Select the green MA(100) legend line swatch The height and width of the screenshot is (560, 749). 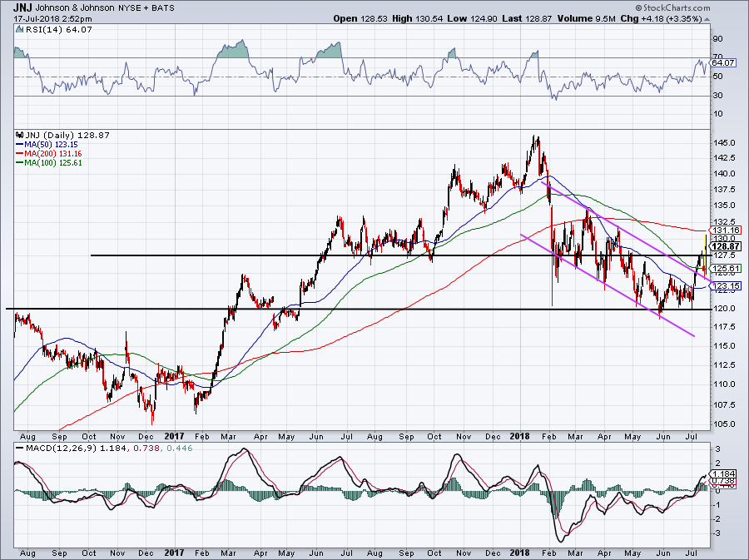point(20,163)
